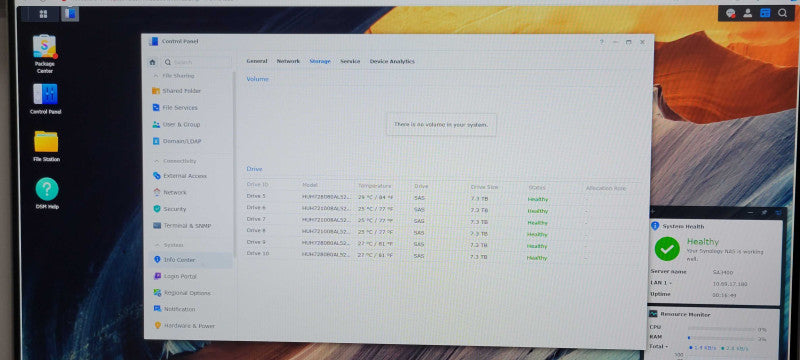This screenshot has width=800, height=360.
Task: Click the Drive Size column header
Action: pyautogui.click(x=484, y=187)
